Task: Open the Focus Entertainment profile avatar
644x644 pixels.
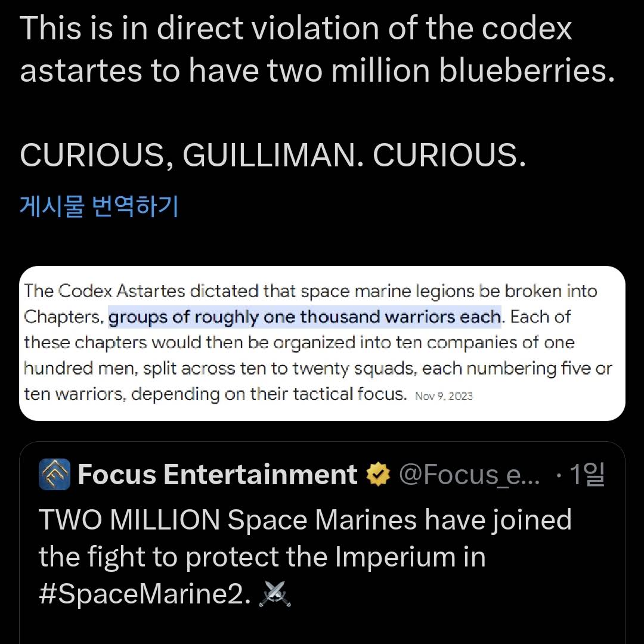Action: [55, 475]
